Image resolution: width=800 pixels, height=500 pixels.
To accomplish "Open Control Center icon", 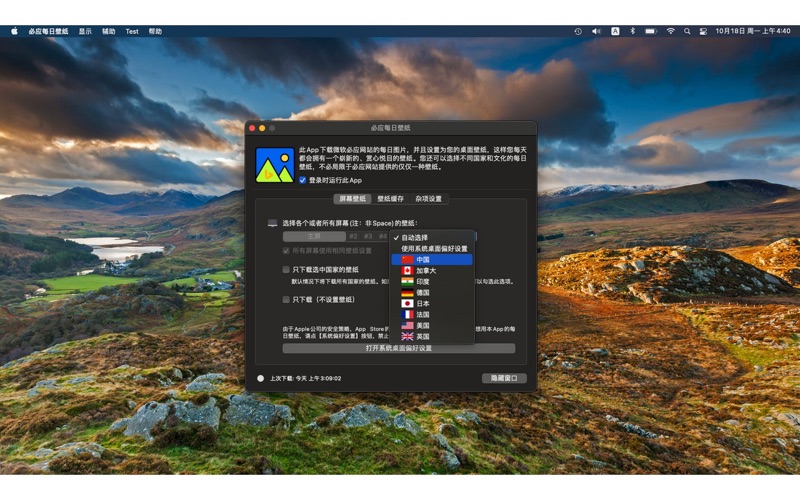I will coord(703,31).
